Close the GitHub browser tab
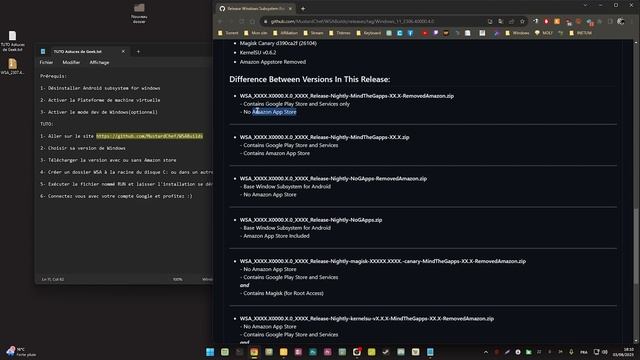Image resolution: width=640 pixels, height=360 pixels. [290, 8]
